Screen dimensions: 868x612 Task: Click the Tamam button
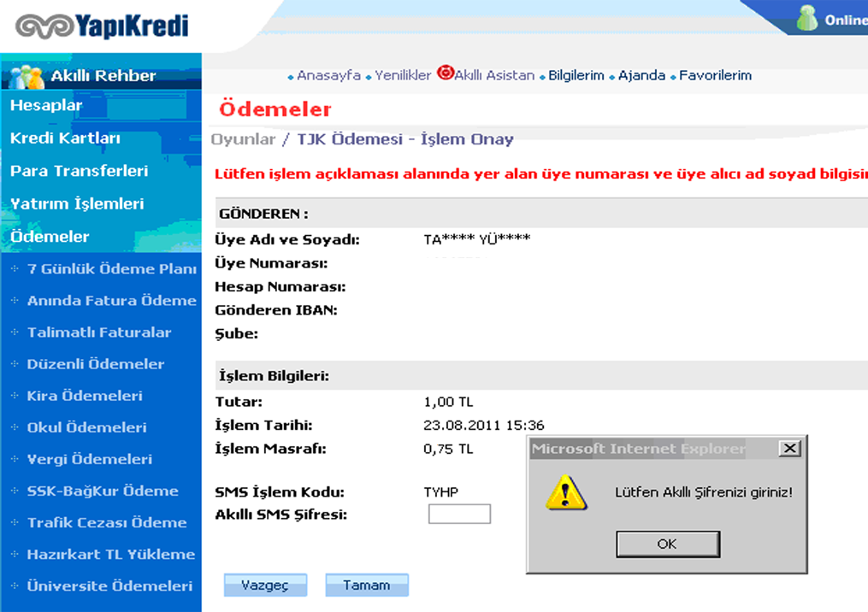pos(367,585)
